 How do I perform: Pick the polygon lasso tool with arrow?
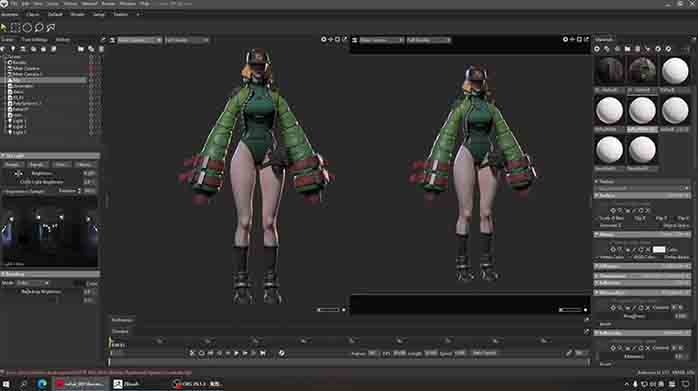[51, 28]
